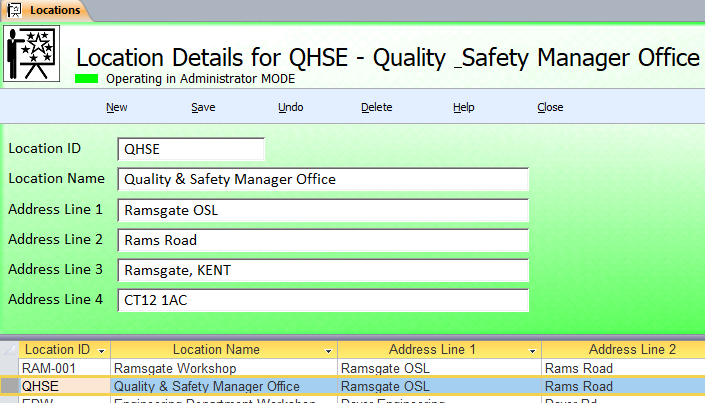Click the Location Name input field
The height and width of the screenshot is (403, 705).
click(323, 179)
